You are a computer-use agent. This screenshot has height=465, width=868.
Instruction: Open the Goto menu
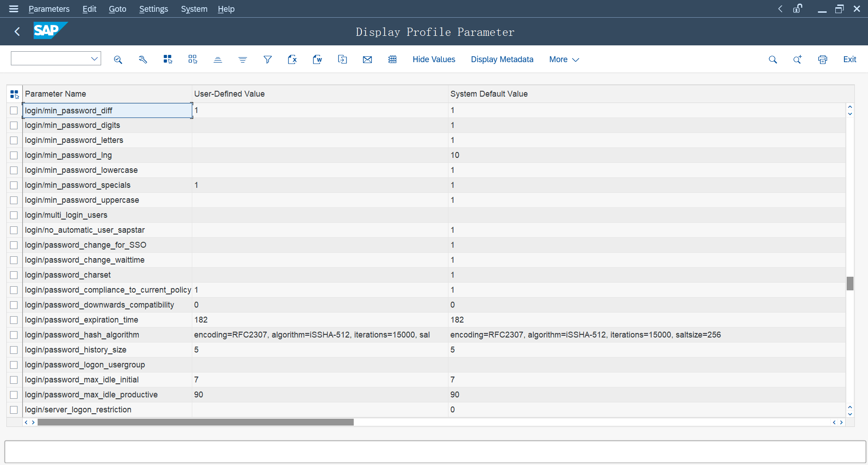tap(117, 9)
